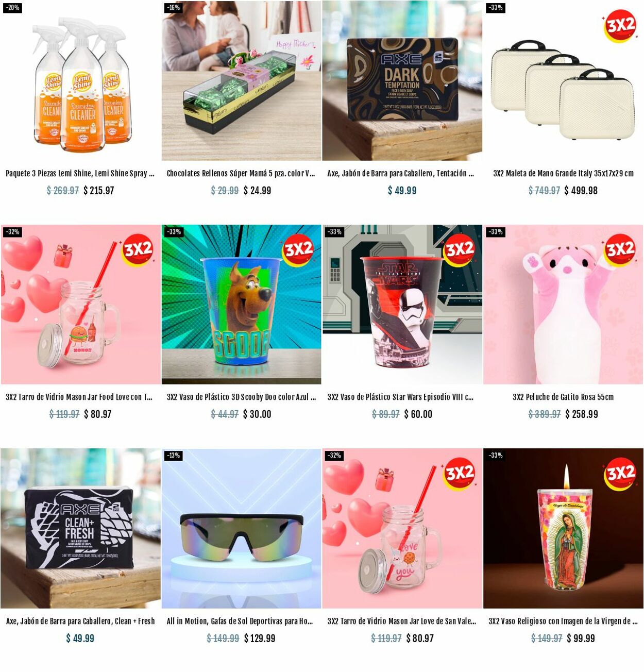Open 3X2 Maleta de Mano Grande Italy link

[563, 173]
